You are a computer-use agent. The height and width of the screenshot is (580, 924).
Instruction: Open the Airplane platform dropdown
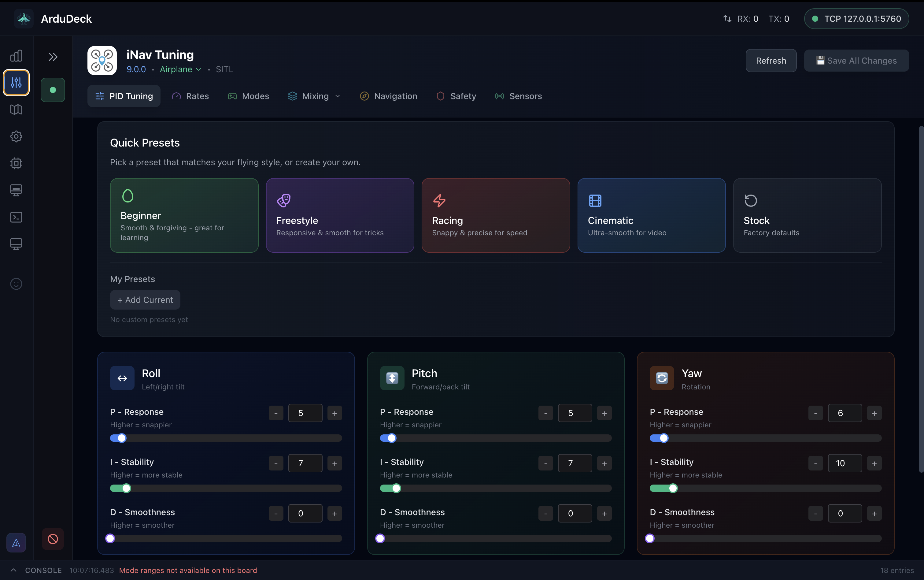(181, 69)
